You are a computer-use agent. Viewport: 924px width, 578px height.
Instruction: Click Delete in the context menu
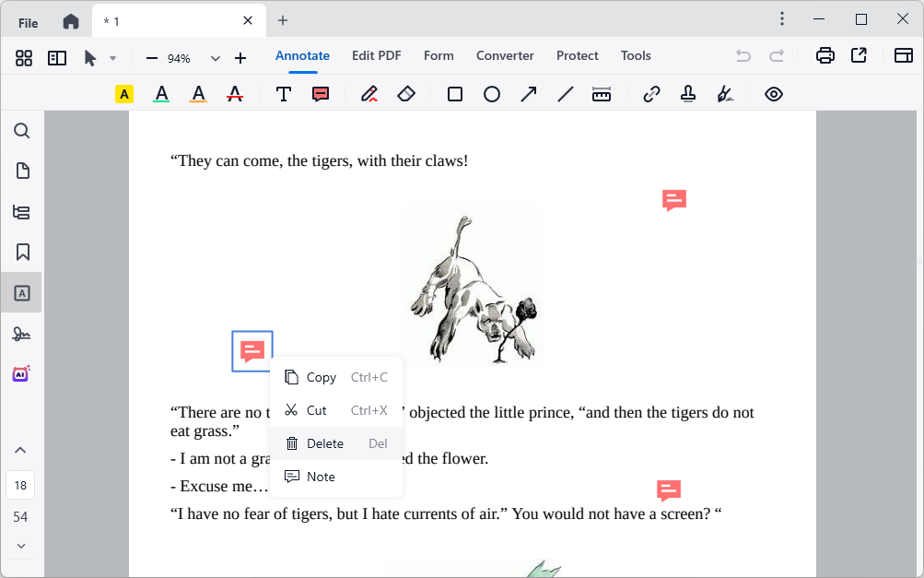(324, 443)
